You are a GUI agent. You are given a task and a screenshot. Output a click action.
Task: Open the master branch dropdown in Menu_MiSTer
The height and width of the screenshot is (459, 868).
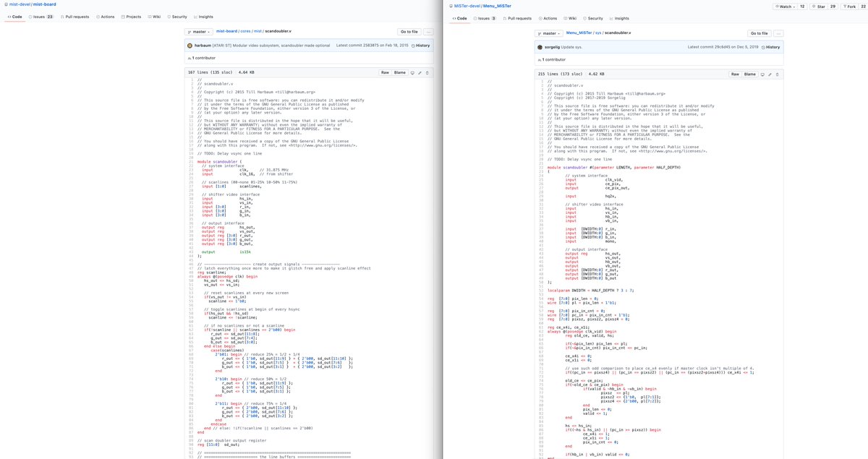click(x=548, y=33)
